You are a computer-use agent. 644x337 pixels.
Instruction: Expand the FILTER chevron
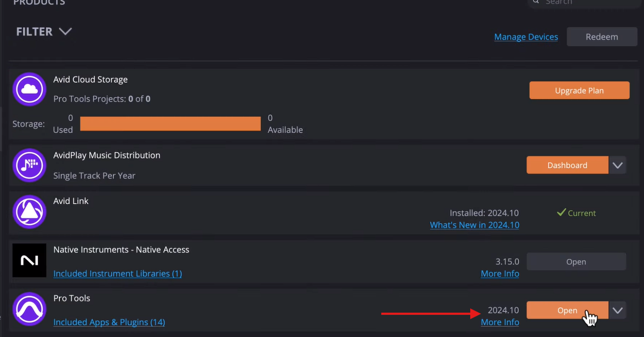tap(65, 31)
